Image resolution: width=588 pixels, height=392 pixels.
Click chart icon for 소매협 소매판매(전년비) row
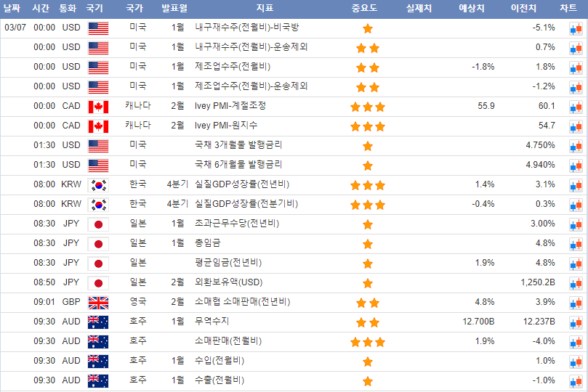pos(575,302)
